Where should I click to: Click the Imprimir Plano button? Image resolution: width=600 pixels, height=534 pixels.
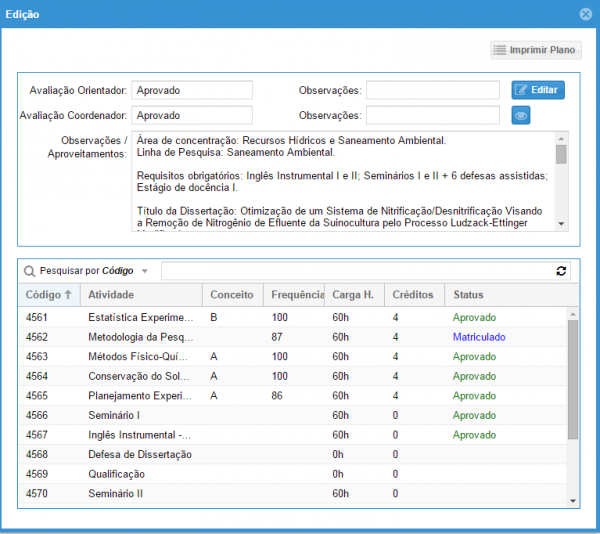click(x=535, y=50)
